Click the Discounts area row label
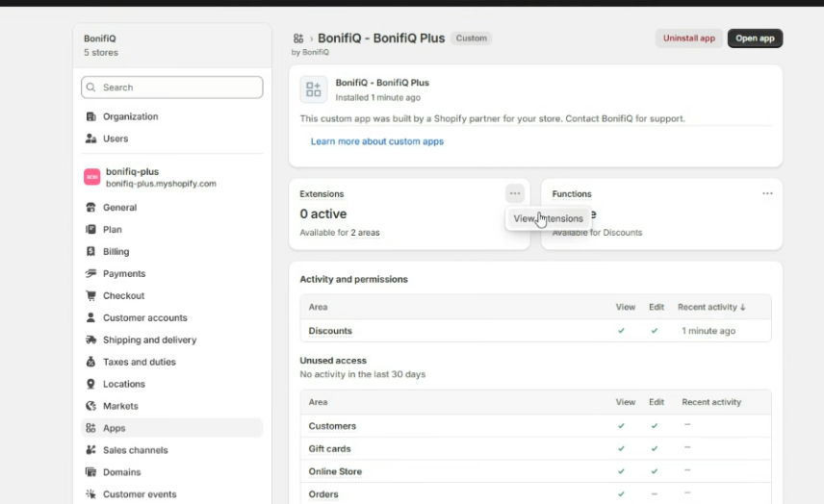The image size is (824, 504). 330,331
